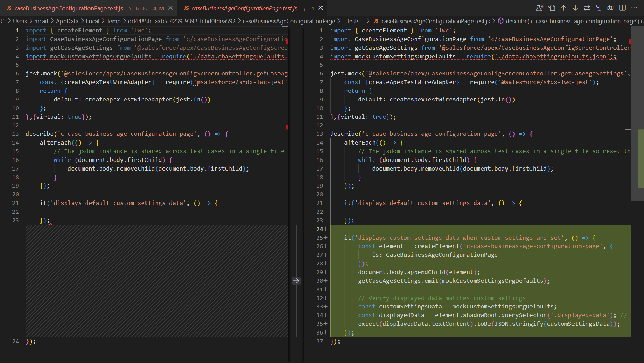Screen dimensions: 644x363
Task: Close the active italic diff tab
Action: coord(320,8)
